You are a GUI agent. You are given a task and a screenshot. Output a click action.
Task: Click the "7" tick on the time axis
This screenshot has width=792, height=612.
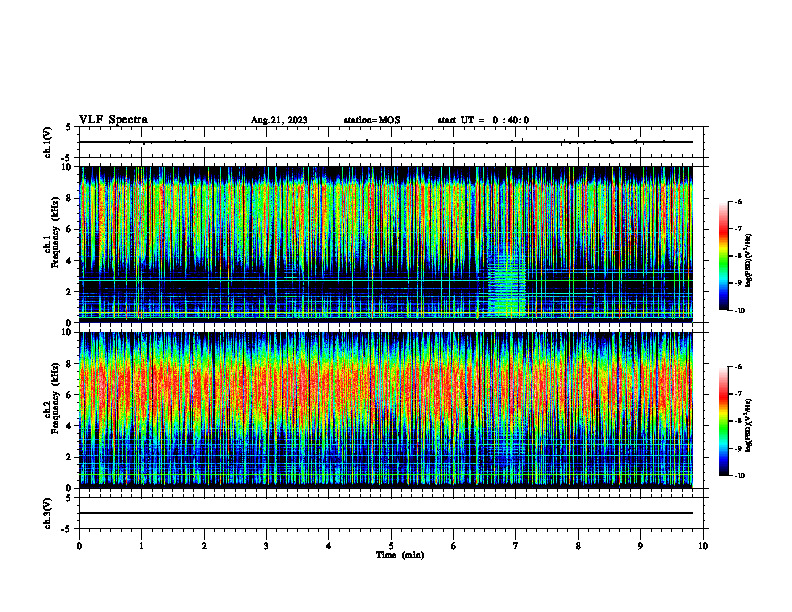(516, 546)
